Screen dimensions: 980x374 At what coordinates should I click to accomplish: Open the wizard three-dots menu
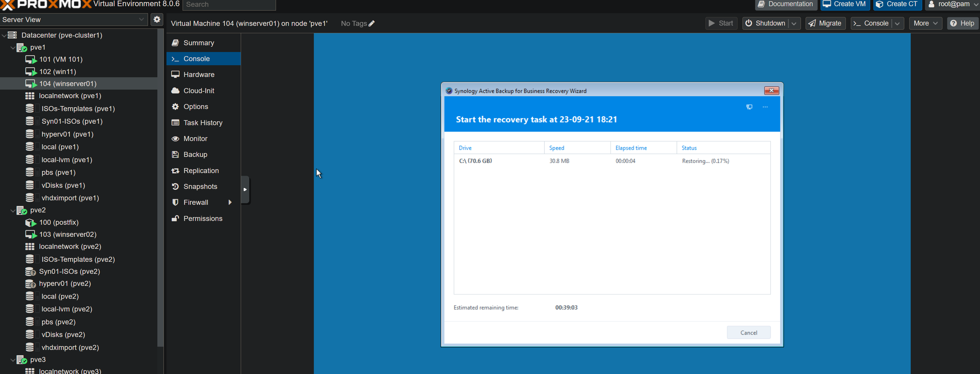point(765,107)
